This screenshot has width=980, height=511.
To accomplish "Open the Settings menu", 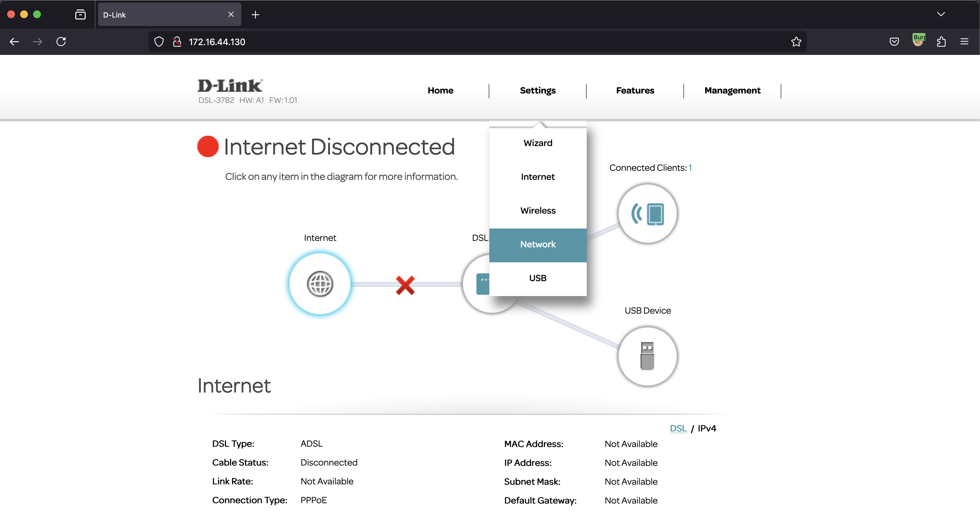I will click(x=538, y=91).
